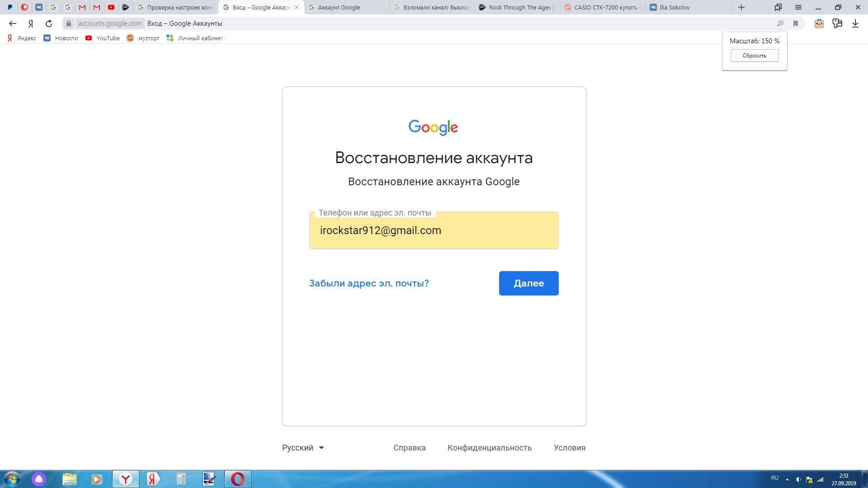
Task: Expand the Russian language dropdown menu
Action: click(302, 447)
